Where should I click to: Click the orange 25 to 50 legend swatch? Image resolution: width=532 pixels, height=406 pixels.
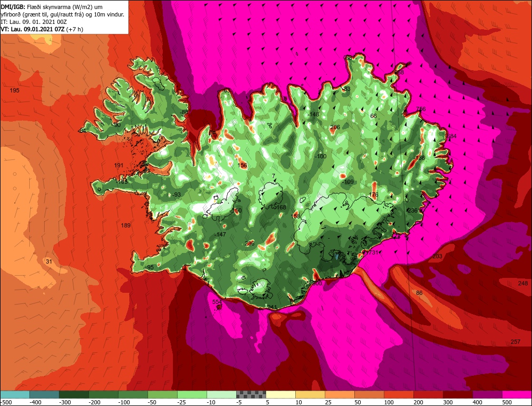[339, 395]
